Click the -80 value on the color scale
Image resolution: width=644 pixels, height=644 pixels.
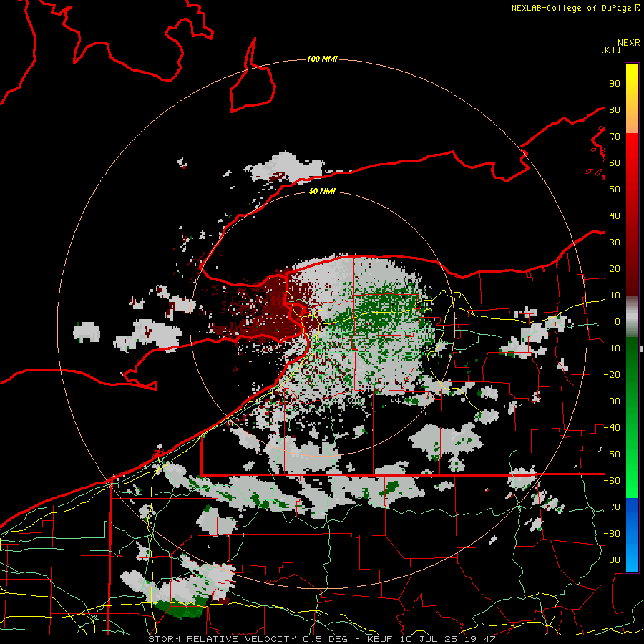612,534
